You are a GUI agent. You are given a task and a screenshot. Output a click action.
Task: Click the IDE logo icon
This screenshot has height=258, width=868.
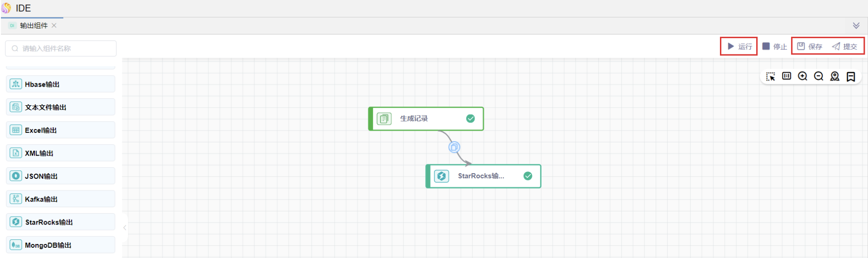[x=7, y=8]
